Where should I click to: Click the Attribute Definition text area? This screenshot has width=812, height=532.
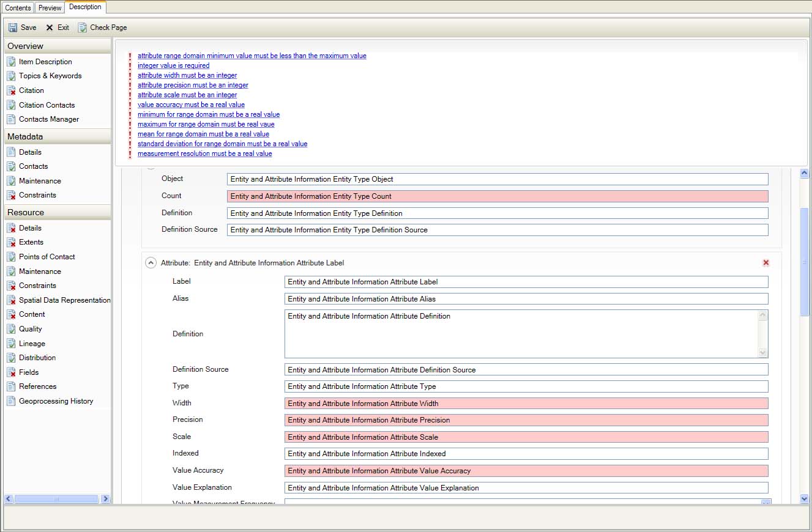[521, 334]
